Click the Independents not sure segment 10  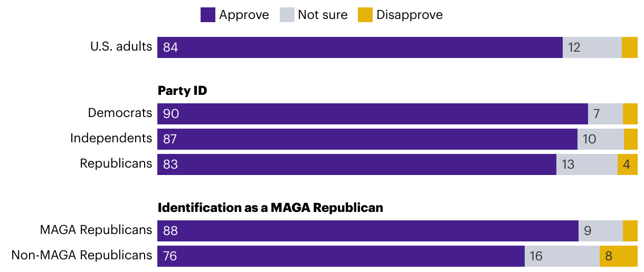point(601,139)
